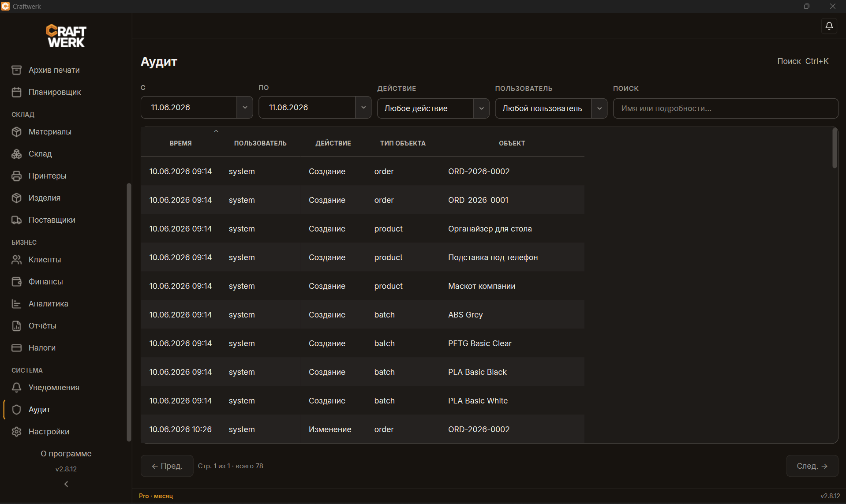Click the Reports document icon
Screen dimensions: 846x504
point(16,326)
